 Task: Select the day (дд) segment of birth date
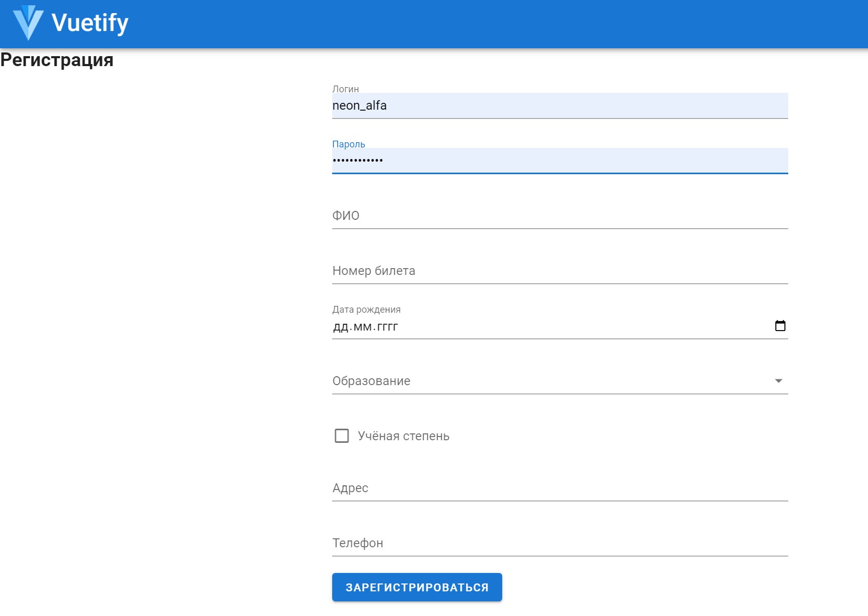[340, 327]
